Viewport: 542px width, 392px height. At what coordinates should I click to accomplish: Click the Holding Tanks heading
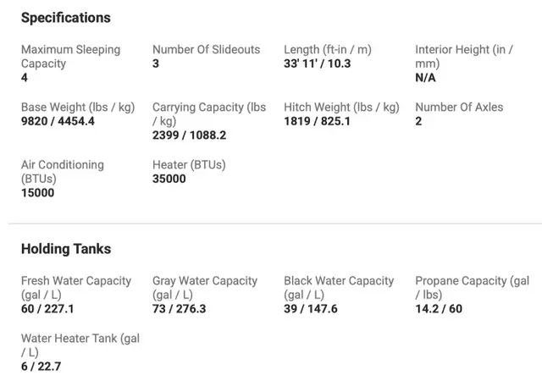(x=66, y=249)
